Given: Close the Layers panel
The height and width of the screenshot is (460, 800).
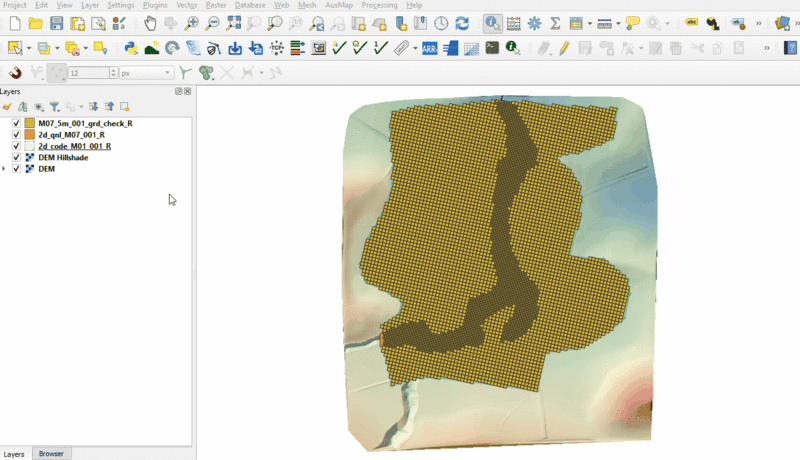Looking at the screenshot, I should [187, 91].
